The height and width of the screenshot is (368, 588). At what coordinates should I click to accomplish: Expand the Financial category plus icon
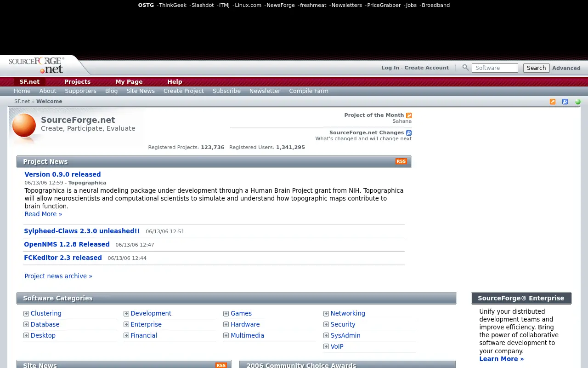[x=126, y=336]
